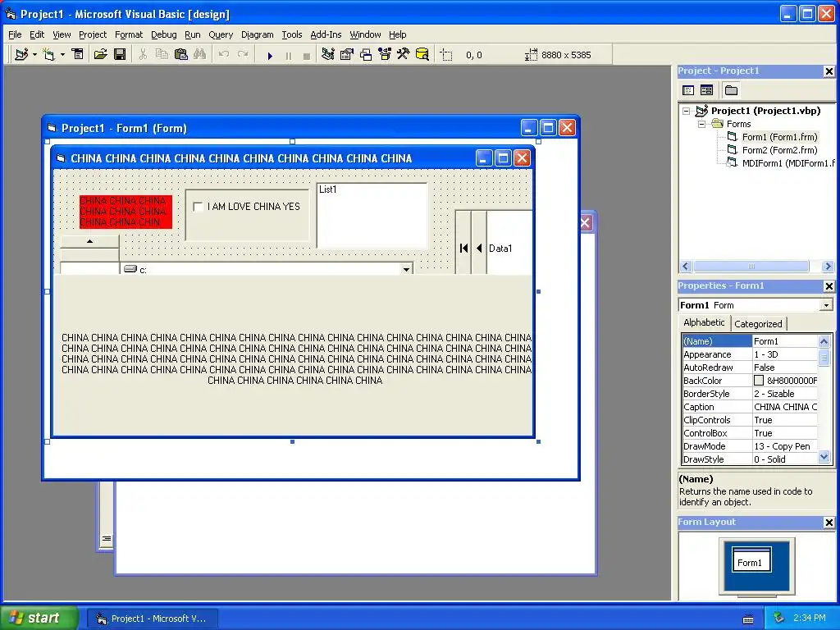Open the Form1 Form object dropdown

[826, 305]
